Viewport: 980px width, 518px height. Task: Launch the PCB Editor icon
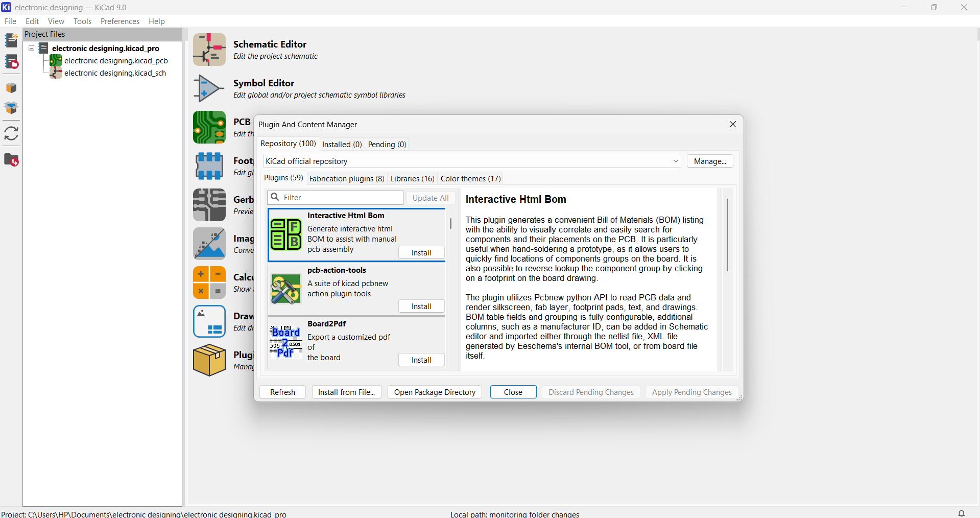(x=209, y=127)
